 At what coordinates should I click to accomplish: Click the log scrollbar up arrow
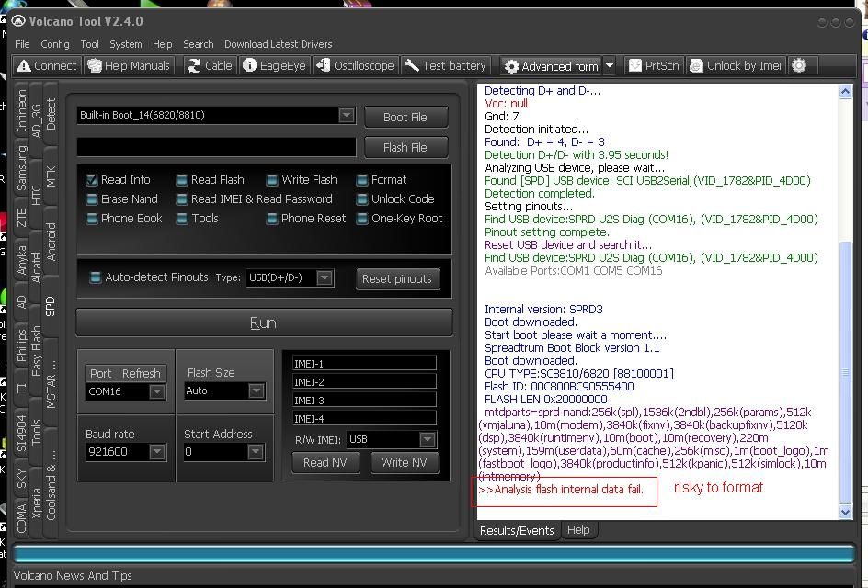coord(845,91)
